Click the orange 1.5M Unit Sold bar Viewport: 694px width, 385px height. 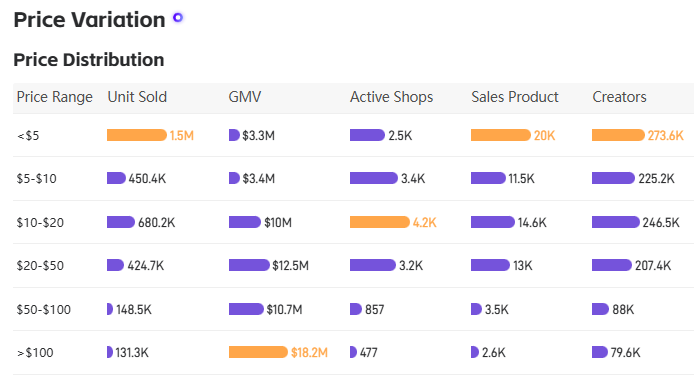[137, 135]
